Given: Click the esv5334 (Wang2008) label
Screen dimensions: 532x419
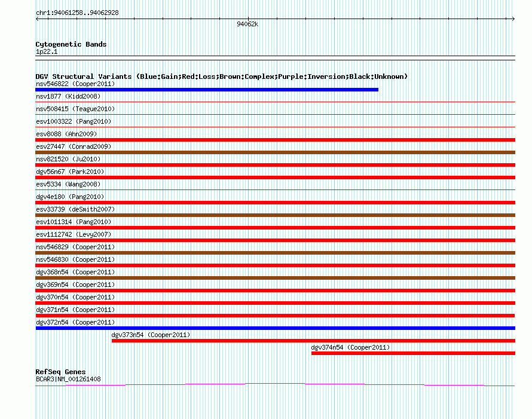Looking at the screenshot, I should (68, 184).
